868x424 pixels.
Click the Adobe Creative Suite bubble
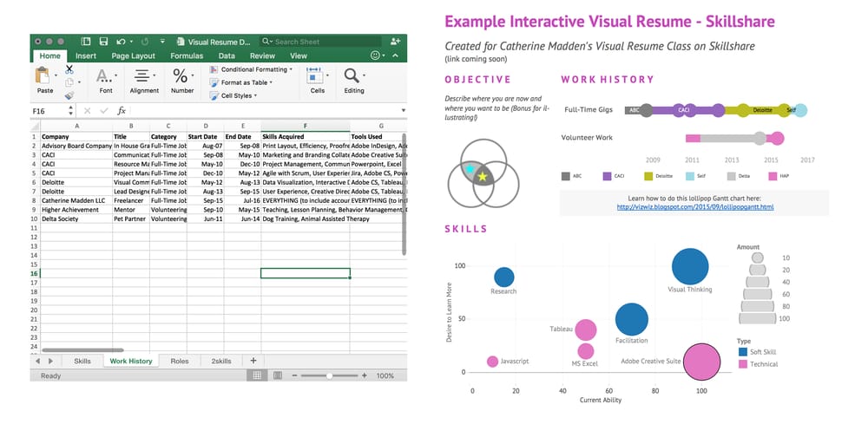point(701,362)
